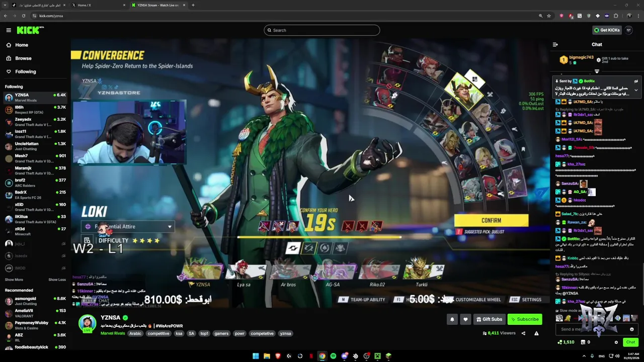Screen dimensions: 644x362
Task: Click the browser back arrow
Action: pos(6,16)
